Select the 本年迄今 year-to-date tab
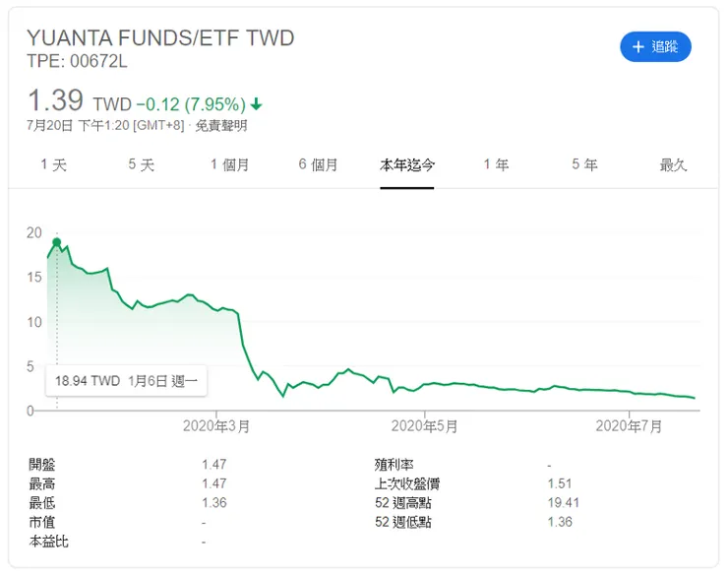728x576 pixels. point(407,164)
